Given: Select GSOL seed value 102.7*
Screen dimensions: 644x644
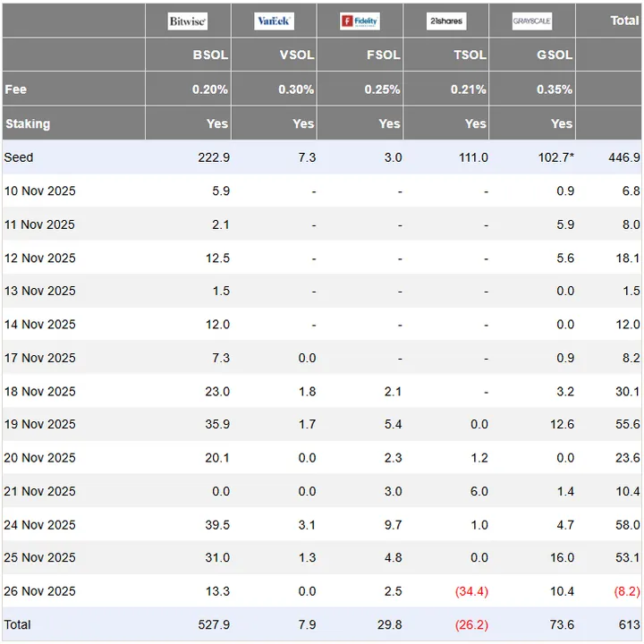Looking at the screenshot, I should [x=554, y=157].
